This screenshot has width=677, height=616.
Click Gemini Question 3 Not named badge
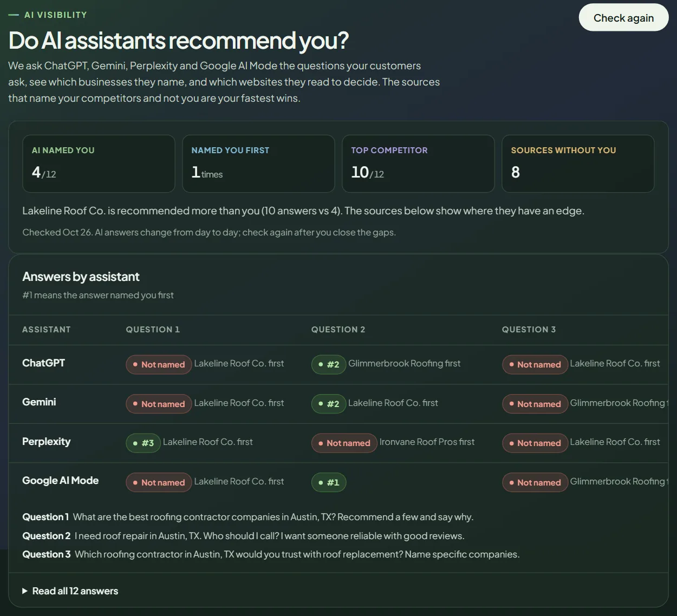coord(535,404)
